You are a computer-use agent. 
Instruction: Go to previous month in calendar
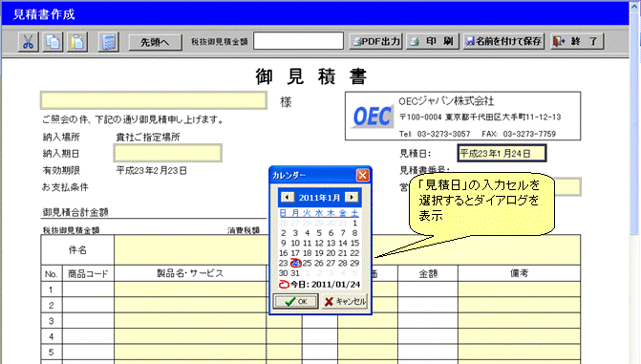tap(288, 198)
